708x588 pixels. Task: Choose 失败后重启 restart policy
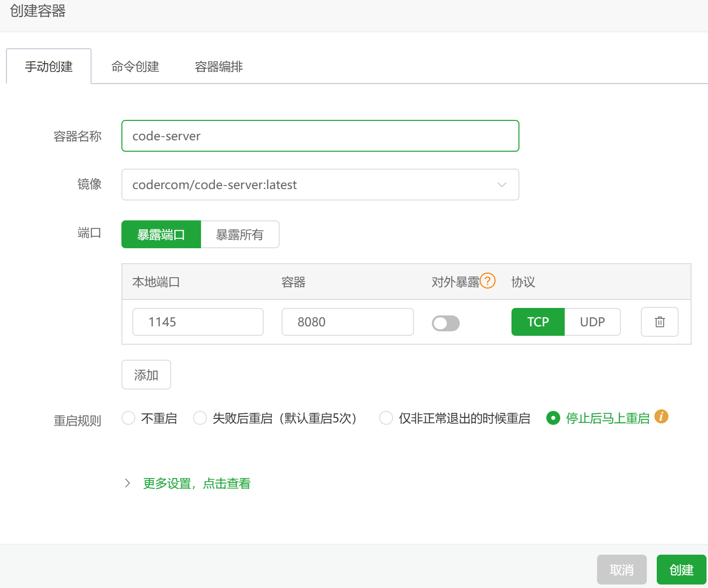(x=200, y=418)
